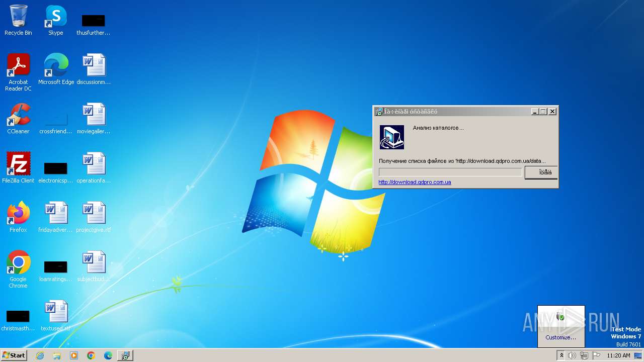Image resolution: width=644 pixels, height=362 pixels.
Task: Maximize the updater dialog window
Action: (x=543, y=112)
